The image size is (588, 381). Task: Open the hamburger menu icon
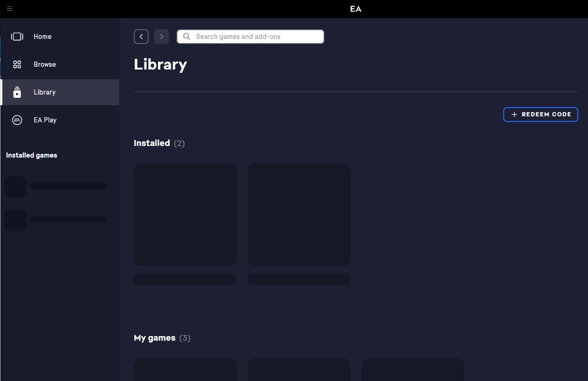pyautogui.click(x=10, y=8)
